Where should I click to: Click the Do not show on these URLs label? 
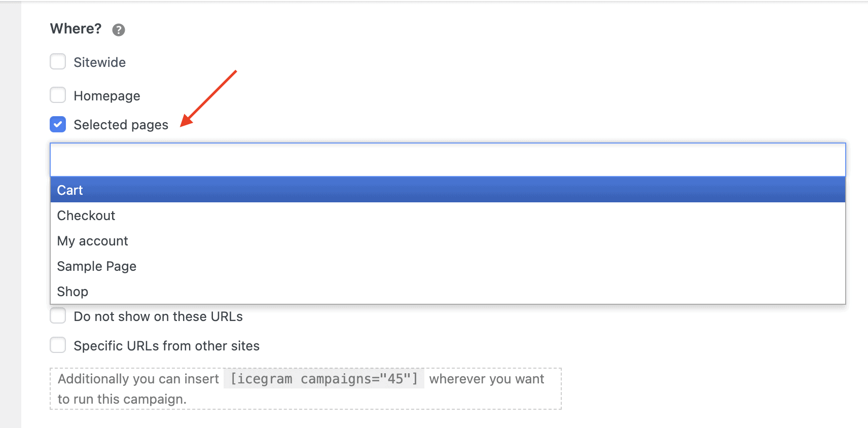[x=158, y=316]
